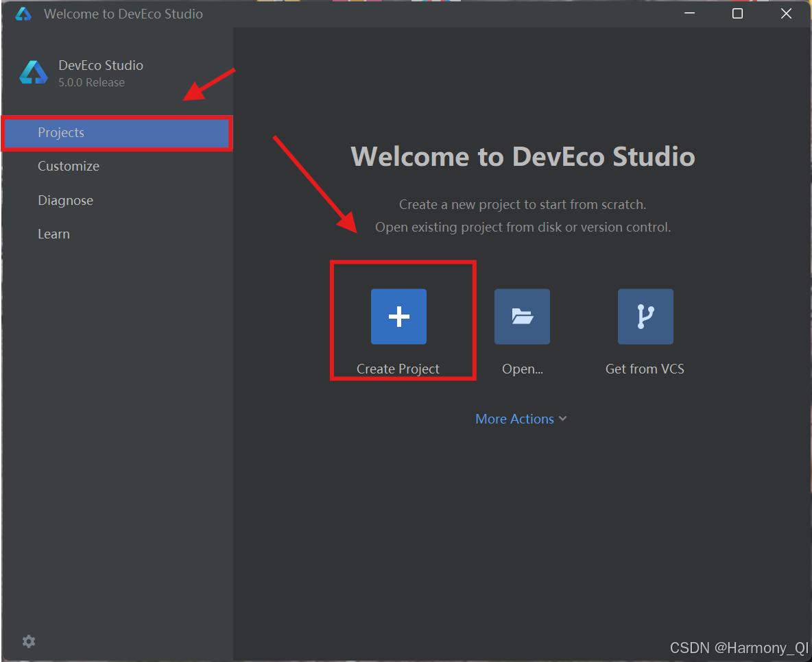Click the blue plus Create Project icon
The width and height of the screenshot is (812, 662).
point(398,316)
